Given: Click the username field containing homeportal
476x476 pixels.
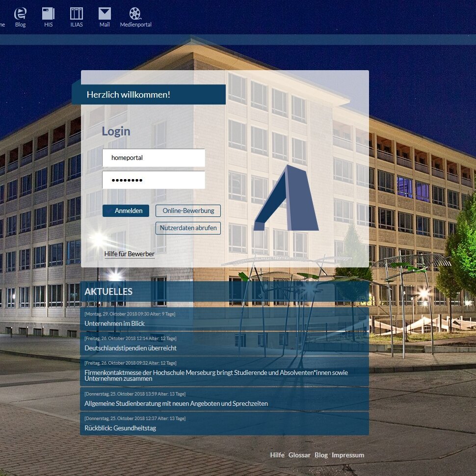Looking at the screenshot, I should pos(154,158).
